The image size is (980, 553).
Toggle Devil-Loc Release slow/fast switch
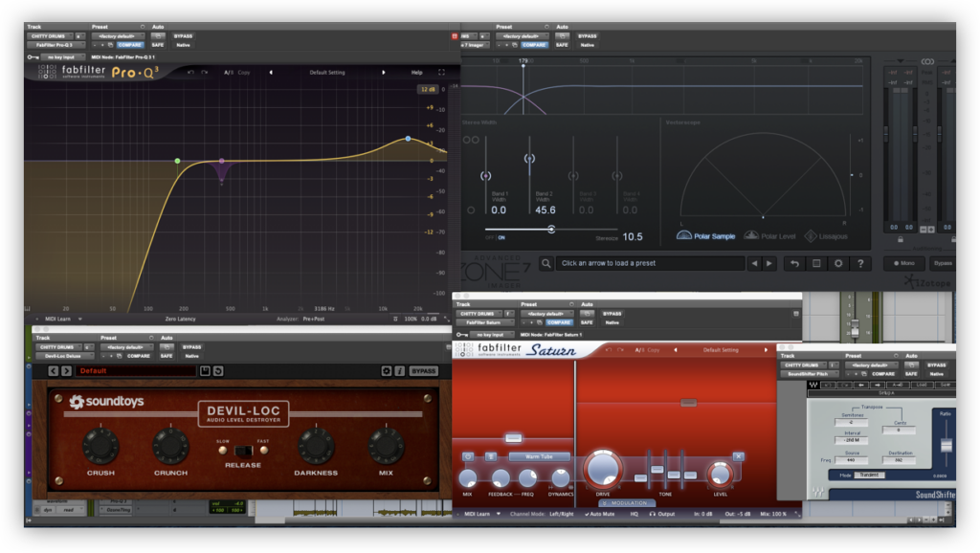click(x=242, y=451)
